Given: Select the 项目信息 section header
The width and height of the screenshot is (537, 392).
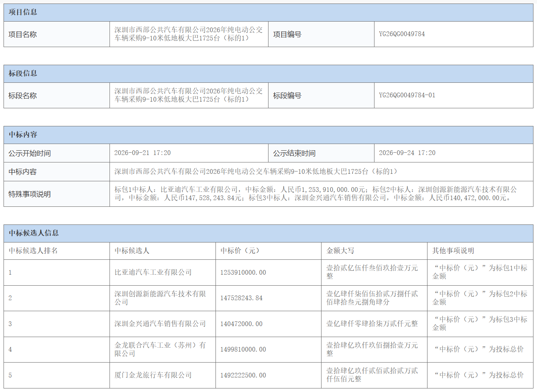Looking at the screenshot, I should coord(268,13).
